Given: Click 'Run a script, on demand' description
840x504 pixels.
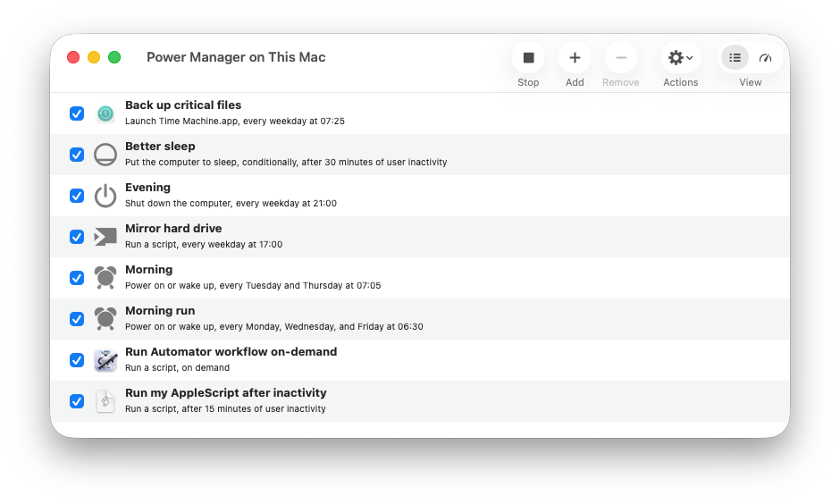Looking at the screenshot, I should 177,368.
